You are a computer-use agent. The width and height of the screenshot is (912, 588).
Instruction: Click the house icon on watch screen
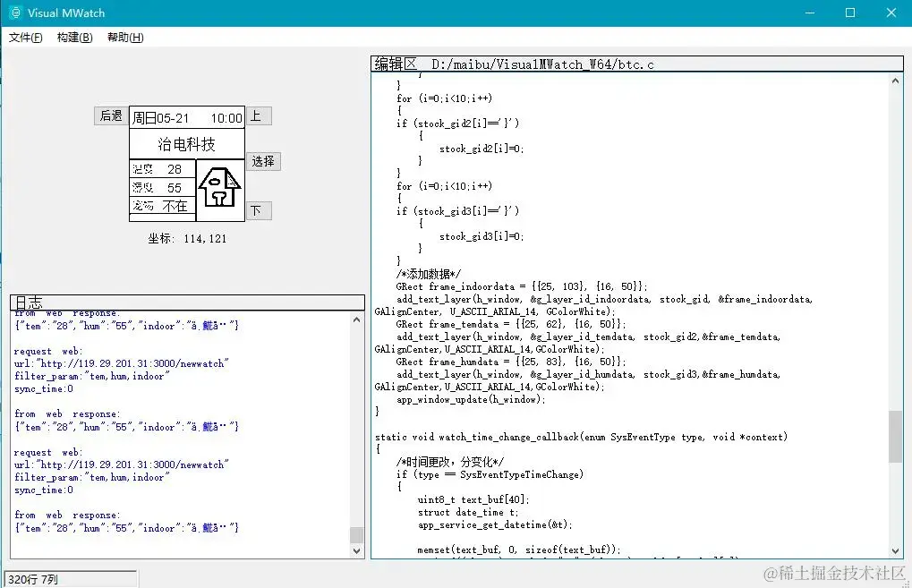[x=219, y=187]
